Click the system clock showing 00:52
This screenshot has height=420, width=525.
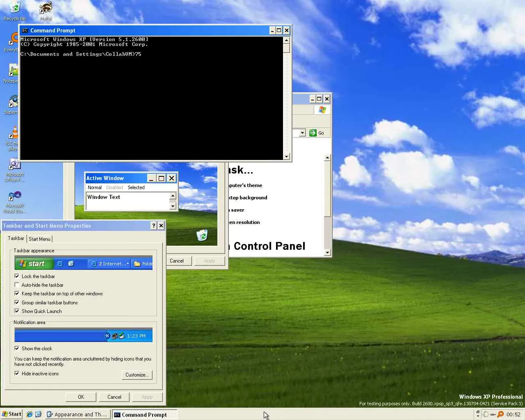point(514,414)
